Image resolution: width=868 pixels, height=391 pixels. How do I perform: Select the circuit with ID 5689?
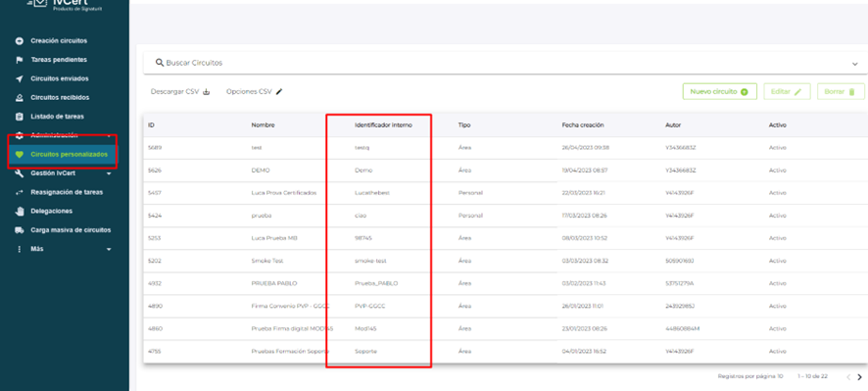[x=155, y=148]
